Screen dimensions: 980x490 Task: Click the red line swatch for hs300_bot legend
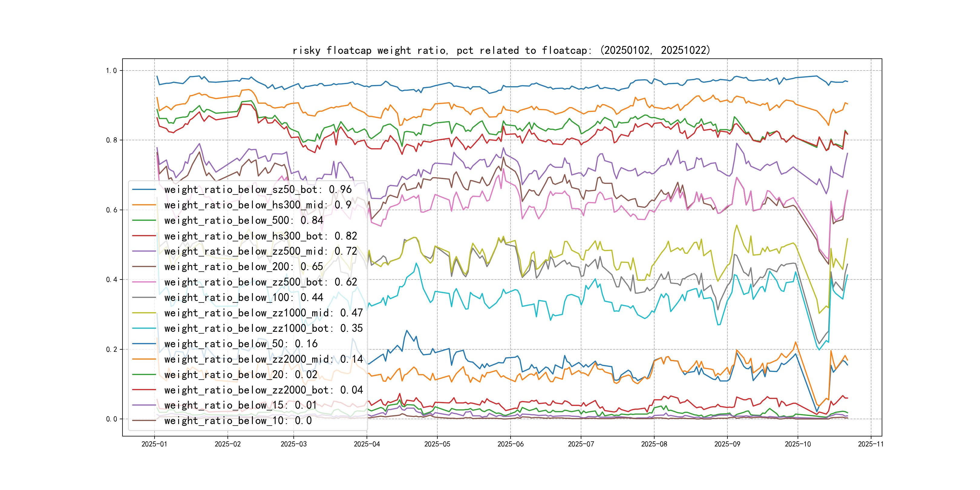(x=144, y=236)
